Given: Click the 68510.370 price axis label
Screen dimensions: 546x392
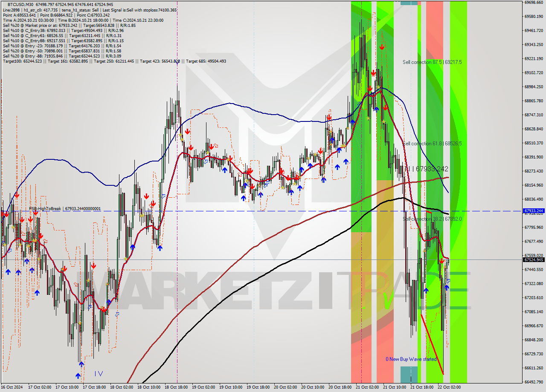Looking at the screenshot, I should [534, 143].
